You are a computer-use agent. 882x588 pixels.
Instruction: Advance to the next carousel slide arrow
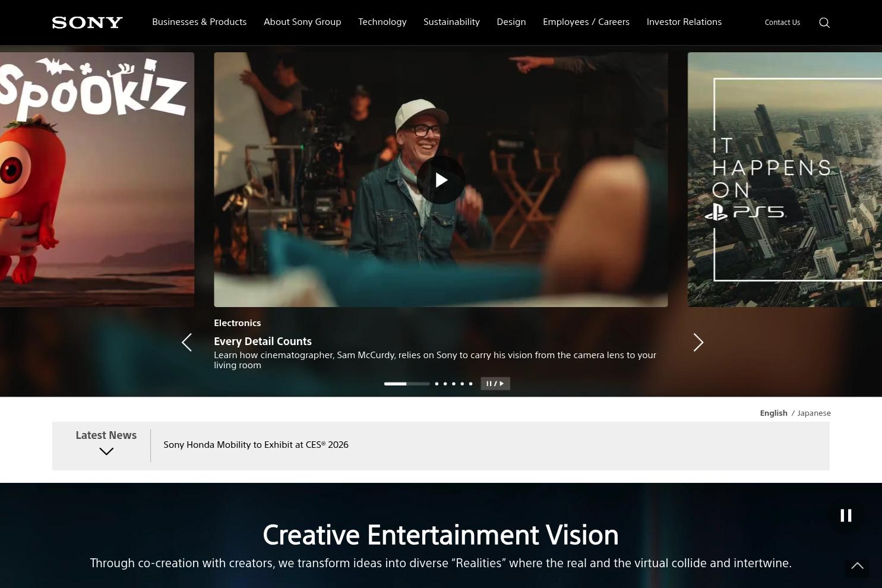click(x=698, y=342)
